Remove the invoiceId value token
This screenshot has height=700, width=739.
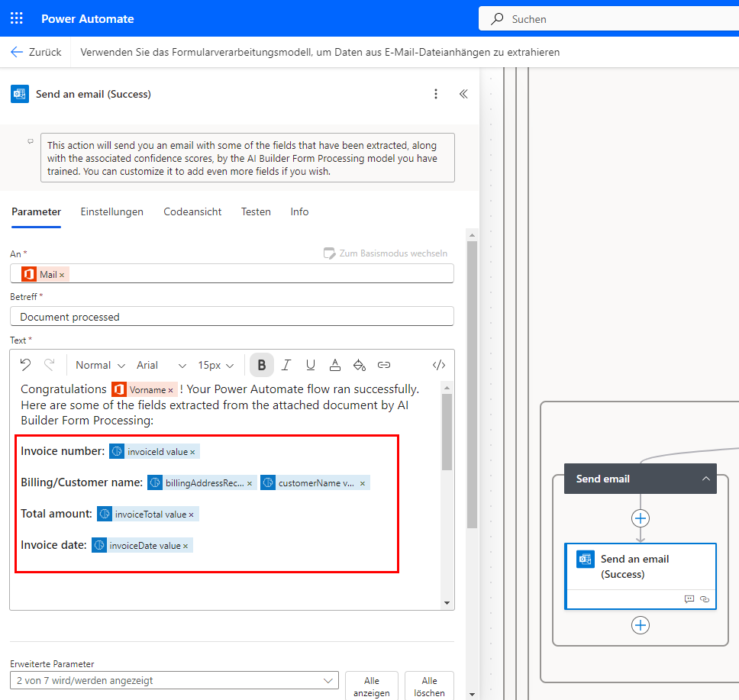192,452
